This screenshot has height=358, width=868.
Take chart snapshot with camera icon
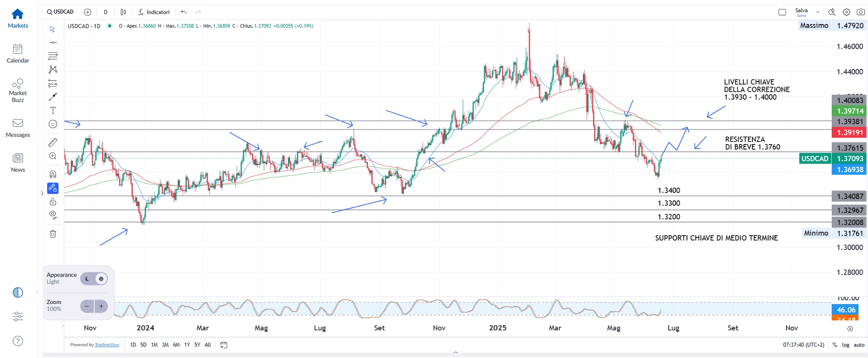coord(861,12)
